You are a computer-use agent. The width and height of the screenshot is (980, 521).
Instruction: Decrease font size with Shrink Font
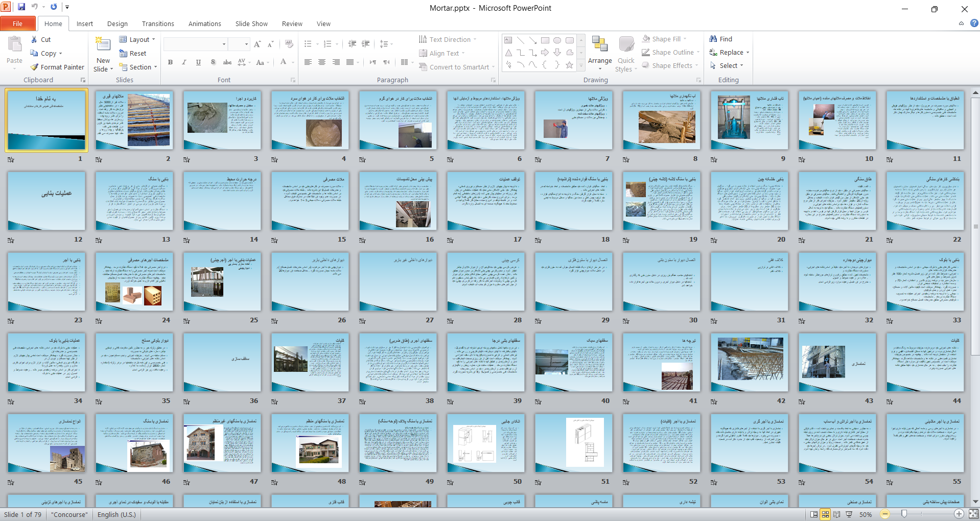[271, 44]
